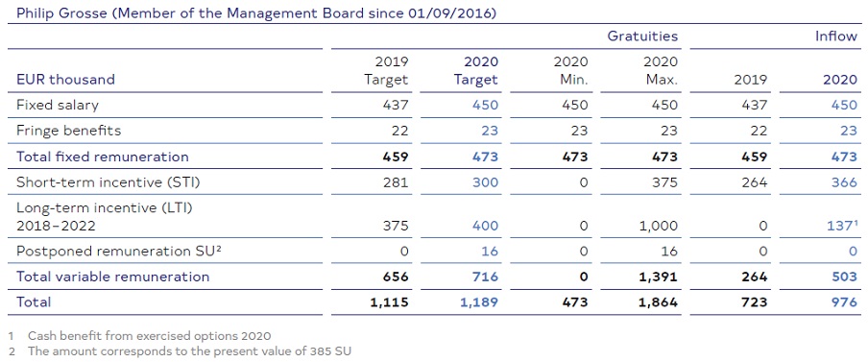Viewport: 868px width, 362px height.
Task: Select the Fixed salary row label
Action: (x=56, y=106)
